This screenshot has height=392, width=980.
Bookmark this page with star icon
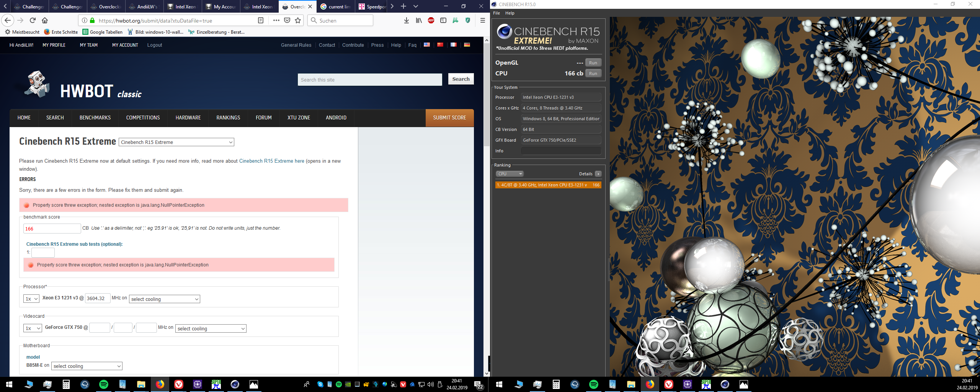click(298, 21)
